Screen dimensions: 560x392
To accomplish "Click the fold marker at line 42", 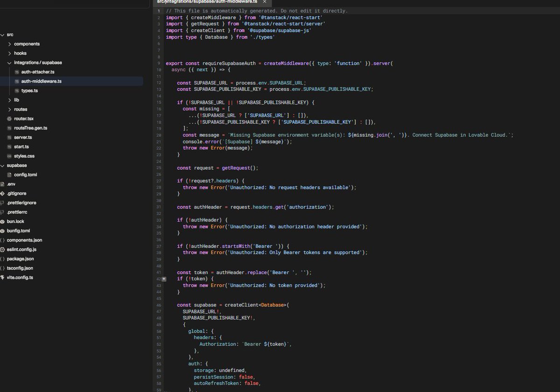I will pos(164,279).
